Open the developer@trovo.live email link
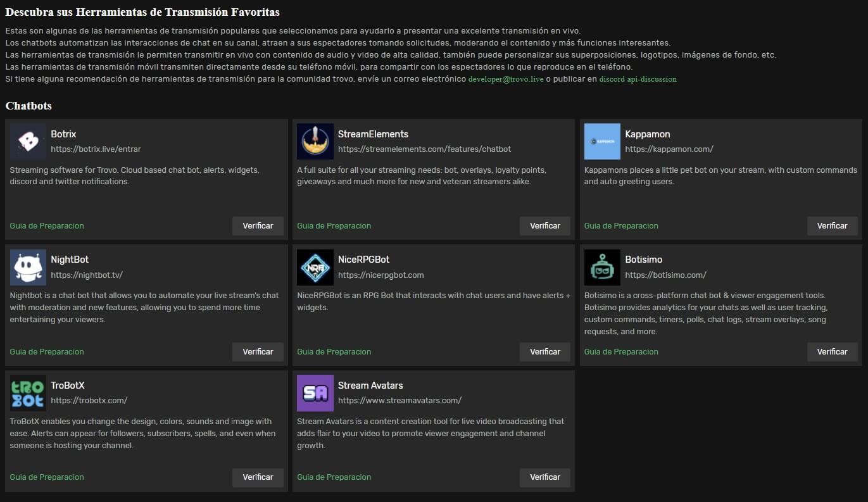868x502 pixels. (x=506, y=79)
